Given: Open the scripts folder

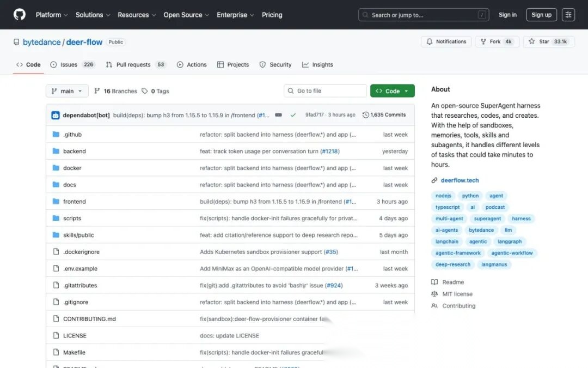Looking at the screenshot, I should [72, 218].
